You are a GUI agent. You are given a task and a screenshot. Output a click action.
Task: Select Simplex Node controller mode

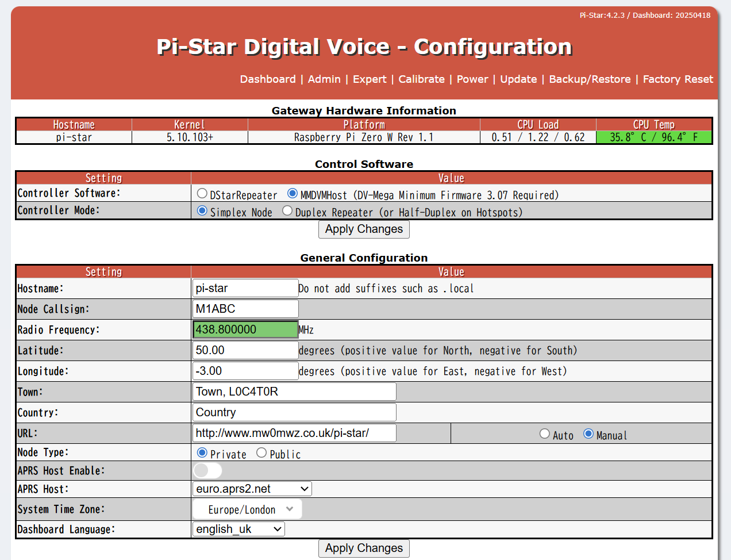click(202, 211)
